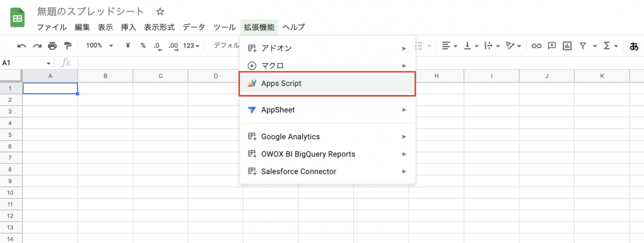Open the text rotation options

pos(514,46)
